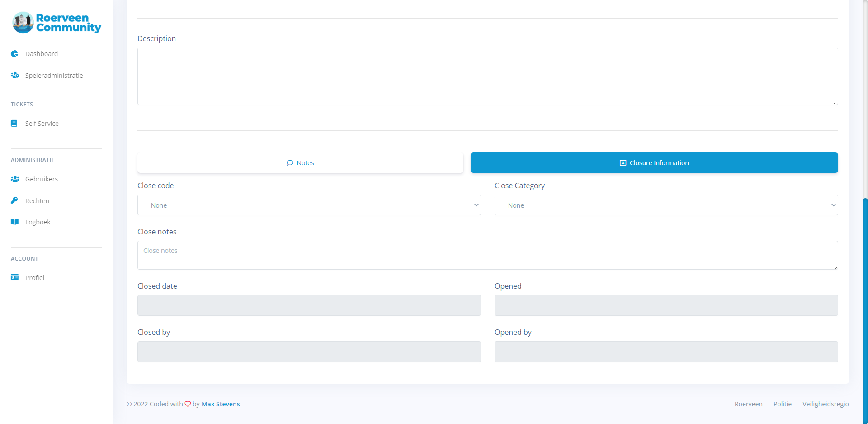Click into the Close notes field
This screenshot has height=424, width=868.
click(x=487, y=255)
